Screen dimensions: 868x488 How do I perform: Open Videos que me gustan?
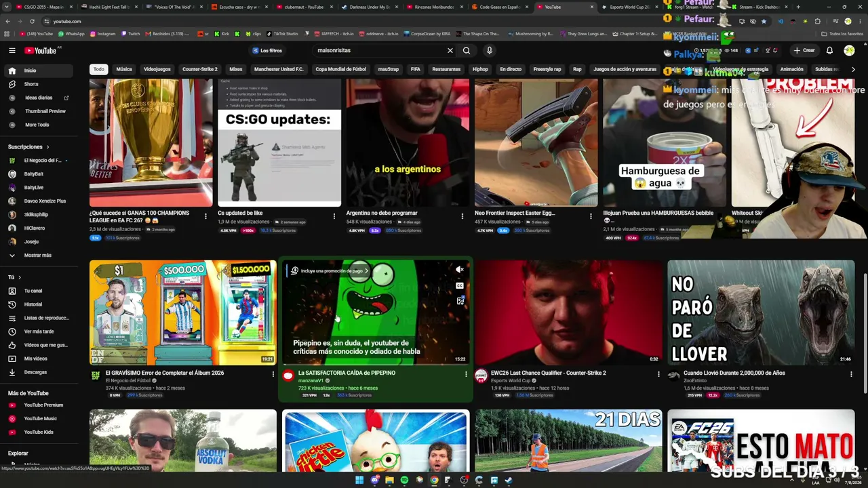[39, 345]
